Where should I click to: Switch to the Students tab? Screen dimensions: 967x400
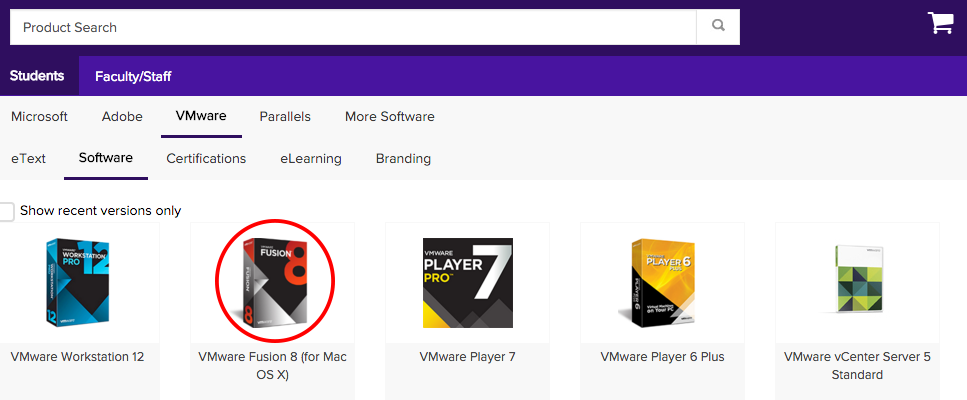(37, 76)
